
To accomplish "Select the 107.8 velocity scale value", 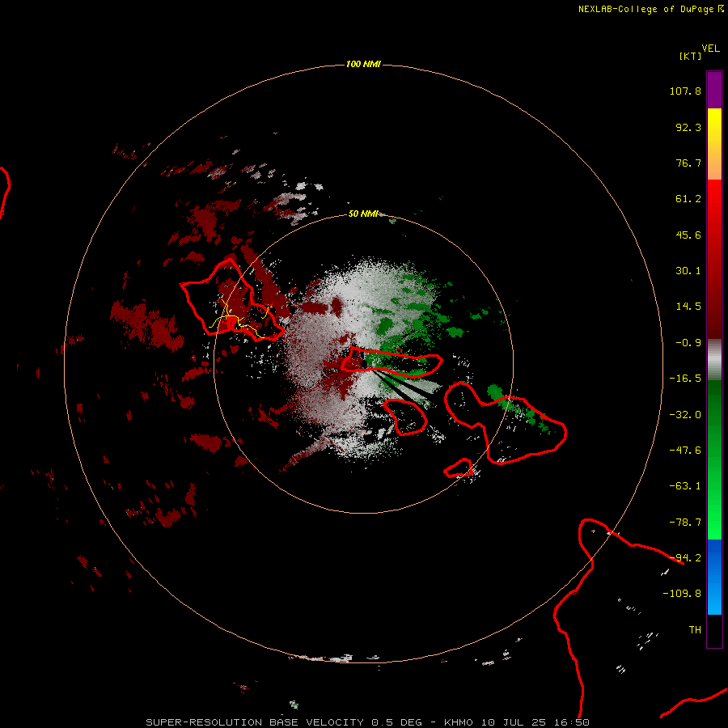I will click(x=685, y=91).
